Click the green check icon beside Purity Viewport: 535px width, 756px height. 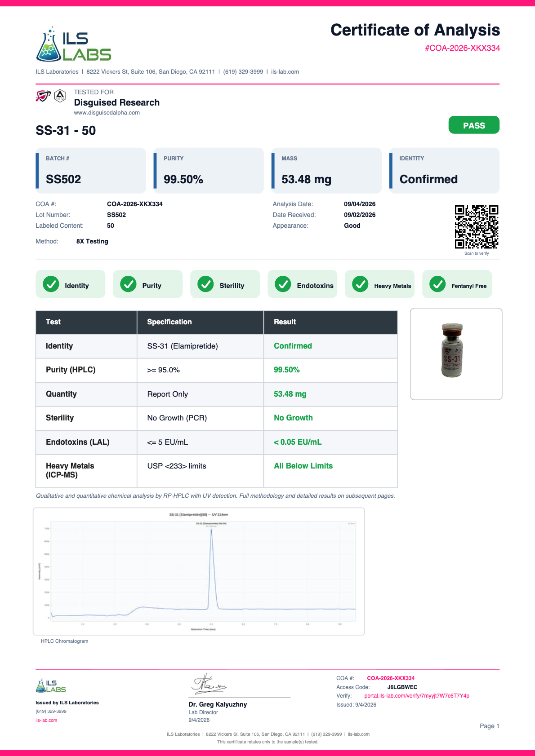[128, 284]
